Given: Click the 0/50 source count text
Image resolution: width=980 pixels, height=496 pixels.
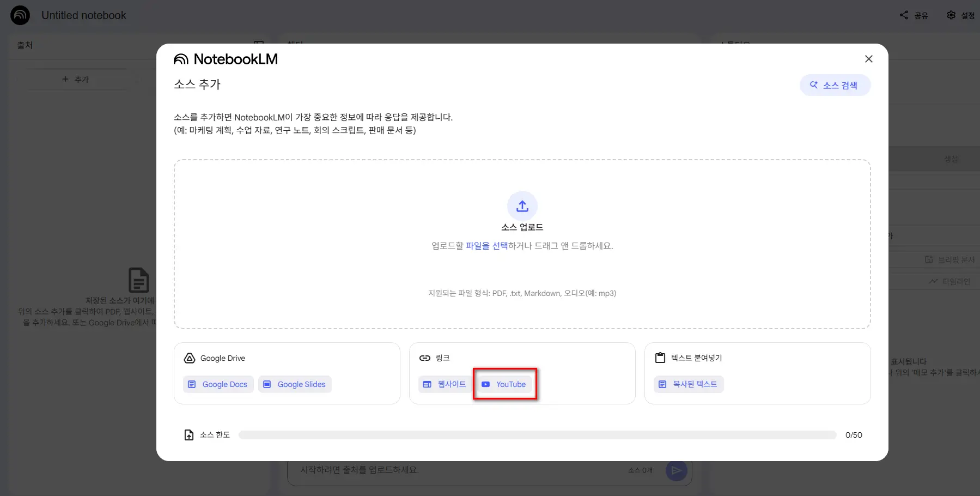Looking at the screenshot, I should 854,435.
